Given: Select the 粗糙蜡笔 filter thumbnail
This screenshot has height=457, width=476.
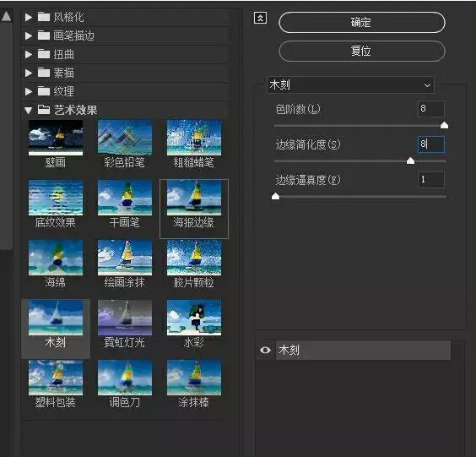Looking at the screenshot, I should [194, 138].
